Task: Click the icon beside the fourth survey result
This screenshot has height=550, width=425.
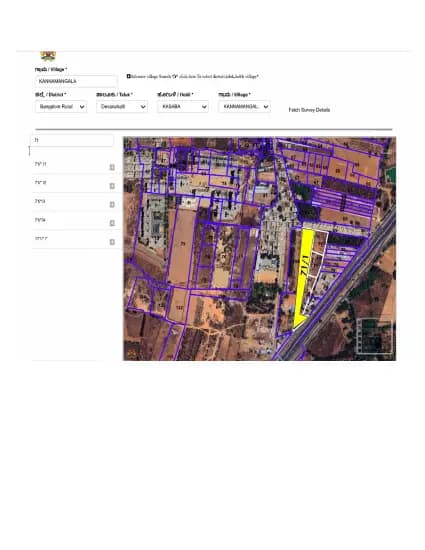Action: pos(112,223)
